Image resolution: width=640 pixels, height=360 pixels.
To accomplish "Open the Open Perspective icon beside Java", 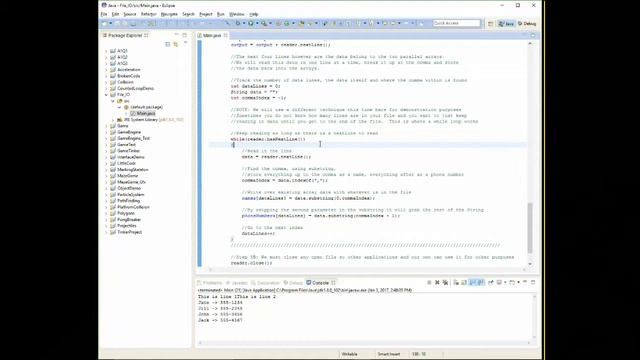I will (x=490, y=24).
